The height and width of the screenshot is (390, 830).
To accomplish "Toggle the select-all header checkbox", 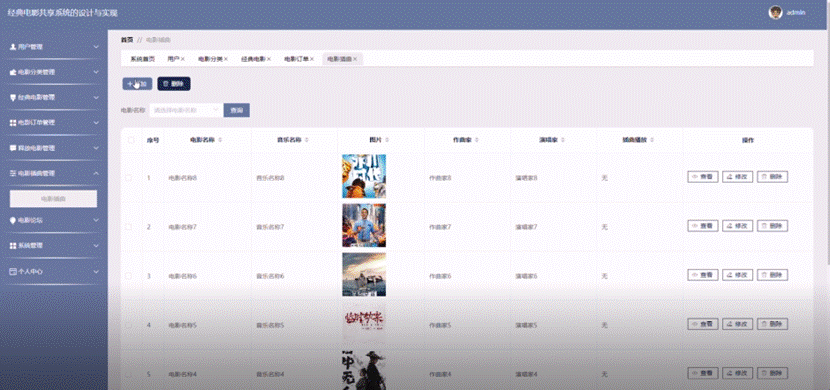I will [131, 140].
